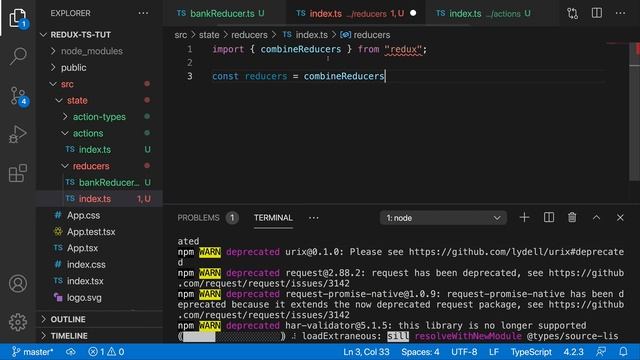This screenshot has width=640, height=360.
Task: Open Explorer more actions ellipsis
Action: click(x=143, y=13)
